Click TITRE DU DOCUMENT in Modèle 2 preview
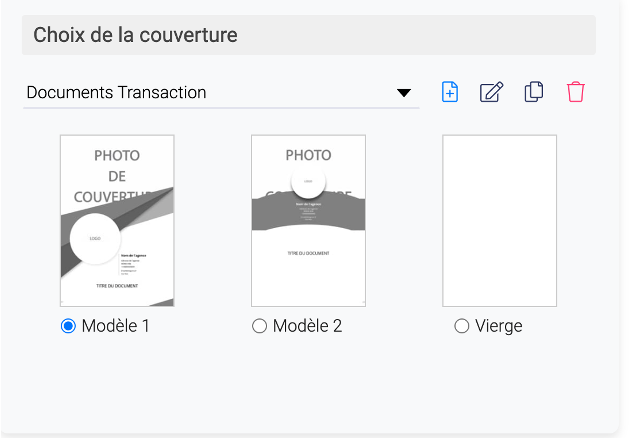The width and height of the screenshot is (632, 438). point(308,253)
